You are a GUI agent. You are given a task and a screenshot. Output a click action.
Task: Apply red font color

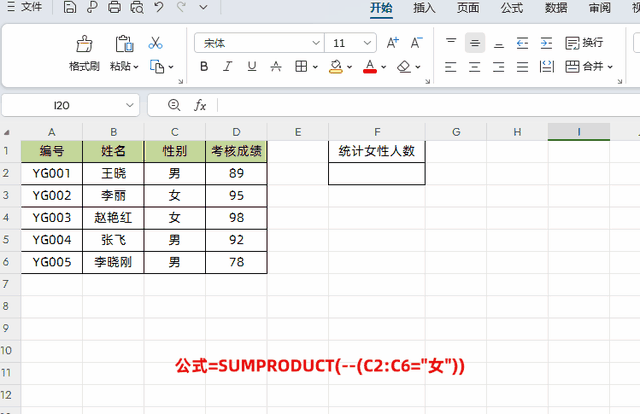coord(370,67)
